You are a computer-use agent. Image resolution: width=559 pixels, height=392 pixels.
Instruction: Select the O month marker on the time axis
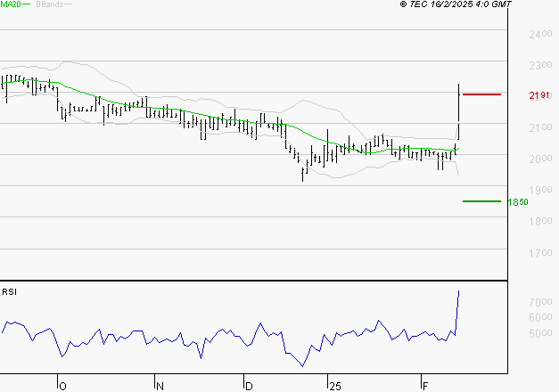pyautogui.click(x=62, y=386)
